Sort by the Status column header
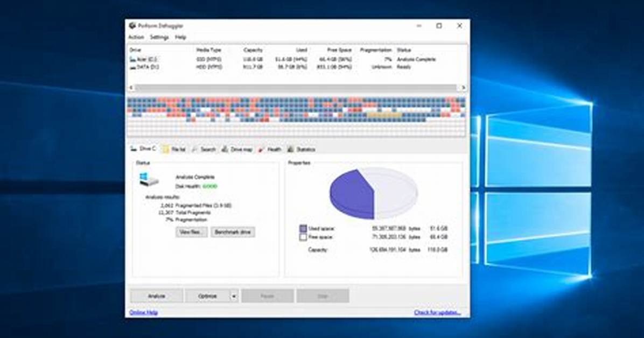 [404, 50]
